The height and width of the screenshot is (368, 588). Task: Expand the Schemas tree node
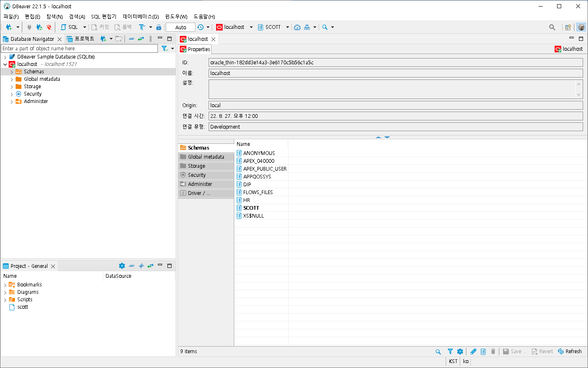pyautogui.click(x=12, y=72)
